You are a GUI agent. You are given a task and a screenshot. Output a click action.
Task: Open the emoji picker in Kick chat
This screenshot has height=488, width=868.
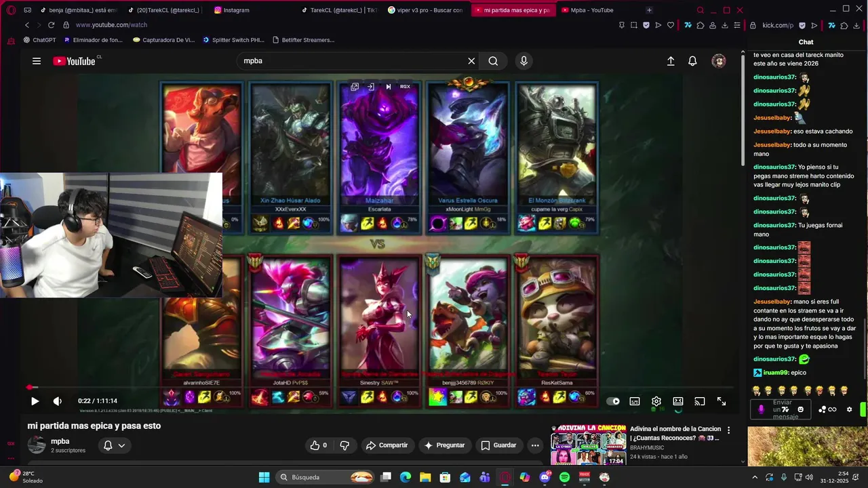(x=801, y=409)
